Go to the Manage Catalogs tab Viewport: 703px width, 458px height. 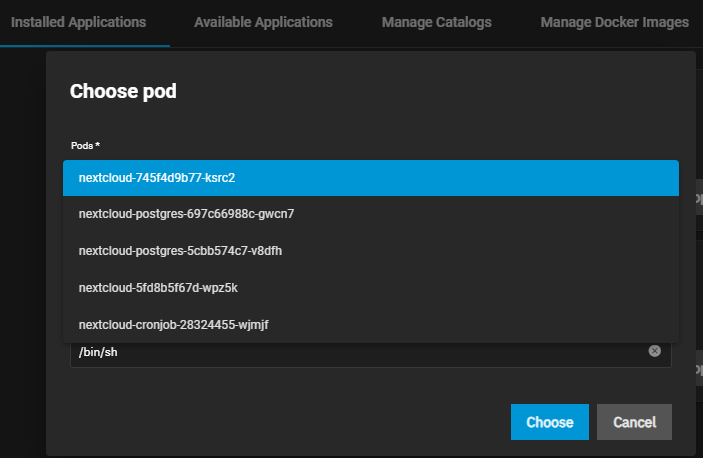coord(436,22)
